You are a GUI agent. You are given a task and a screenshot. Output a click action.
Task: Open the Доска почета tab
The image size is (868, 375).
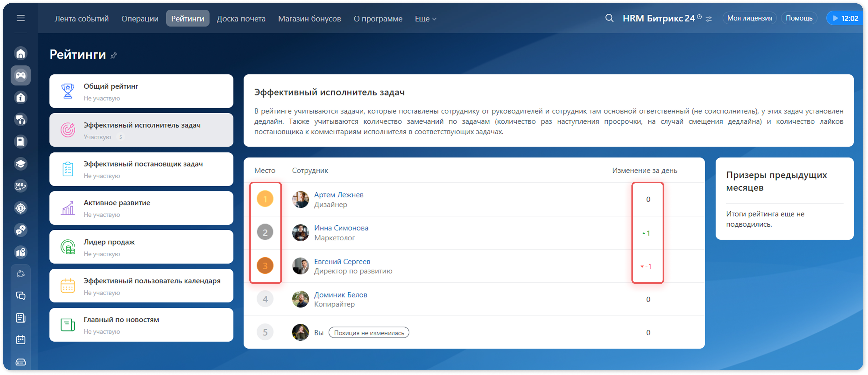pos(241,19)
